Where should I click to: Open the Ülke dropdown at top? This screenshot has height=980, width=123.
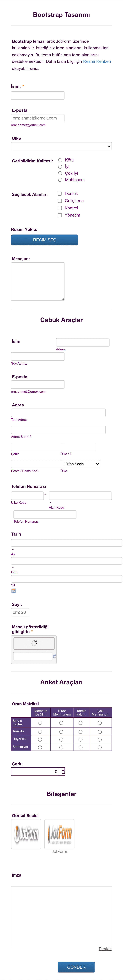tap(61, 146)
